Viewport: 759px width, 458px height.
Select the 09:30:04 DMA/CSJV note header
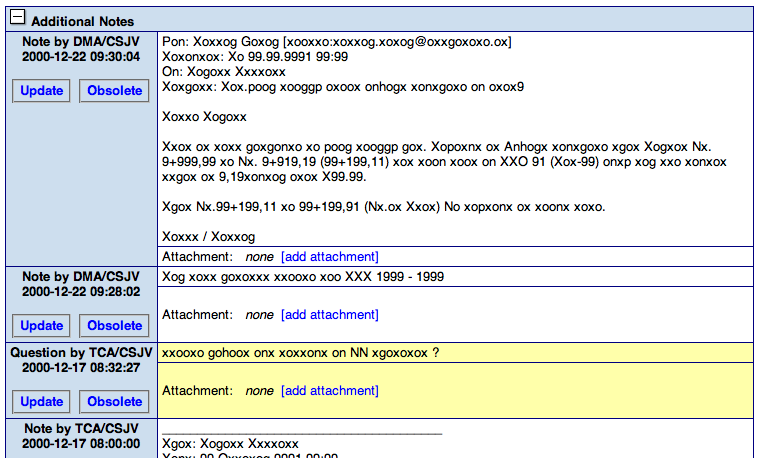pyautogui.click(x=81, y=49)
